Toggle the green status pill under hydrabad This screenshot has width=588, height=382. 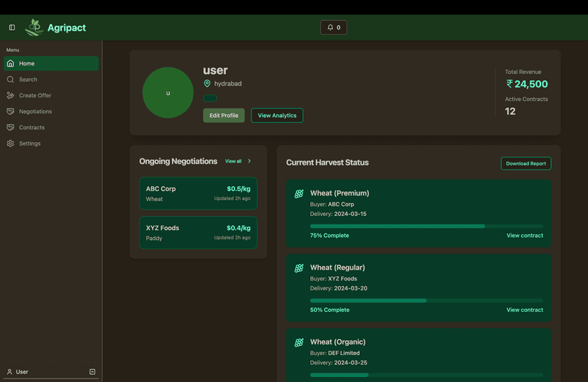pos(209,98)
